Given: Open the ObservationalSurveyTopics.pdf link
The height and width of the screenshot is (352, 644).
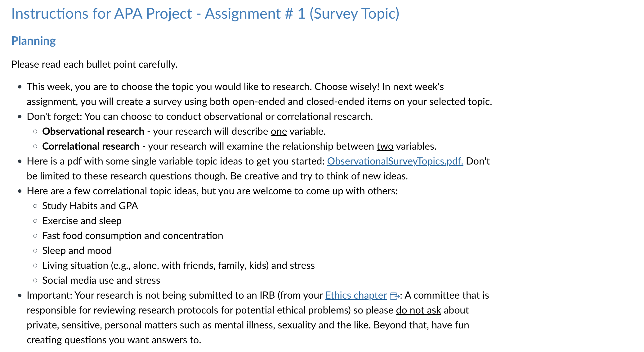Looking at the screenshot, I should click(395, 161).
